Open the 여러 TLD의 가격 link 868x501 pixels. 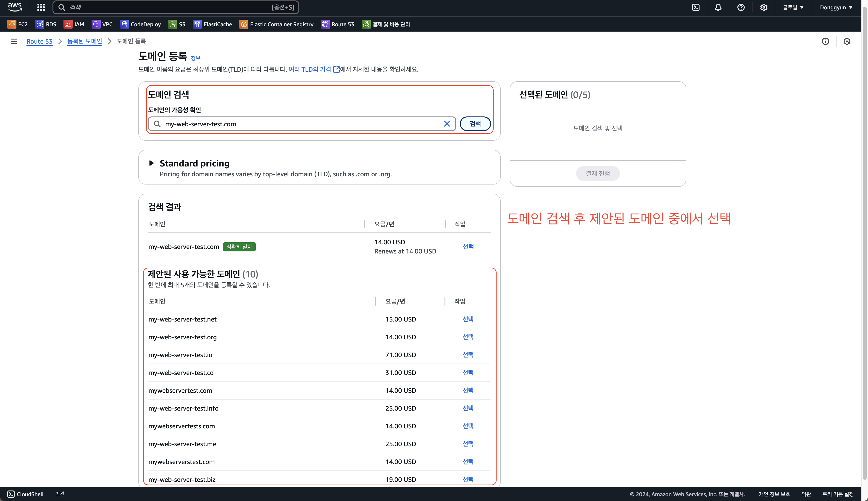pos(310,69)
